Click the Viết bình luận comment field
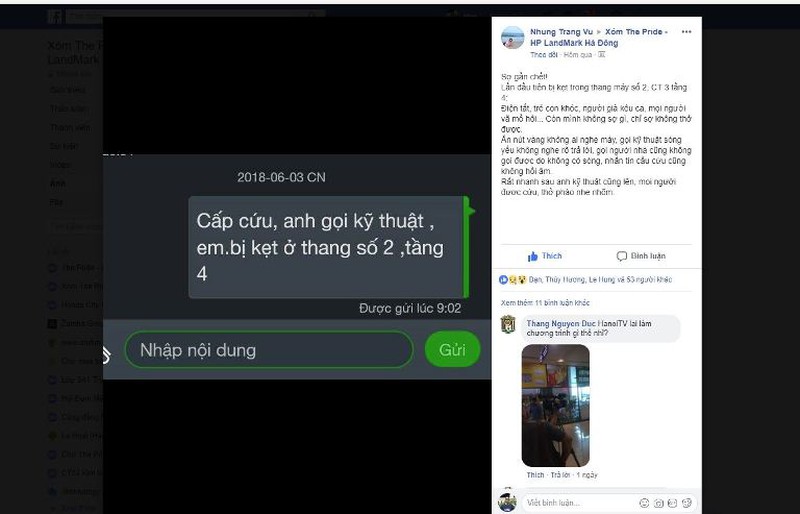Screen dimensions: 800x514 pyautogui.click(x=580, y=503)
